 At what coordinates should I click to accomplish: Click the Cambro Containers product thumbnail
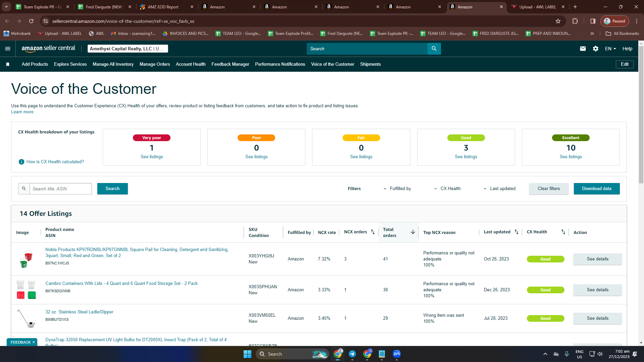26,290
